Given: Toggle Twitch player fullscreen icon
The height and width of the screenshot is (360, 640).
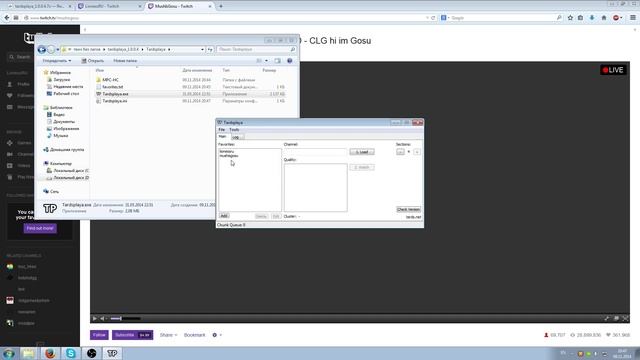Looking at the screenshot, I should click(x=625, y=318).
